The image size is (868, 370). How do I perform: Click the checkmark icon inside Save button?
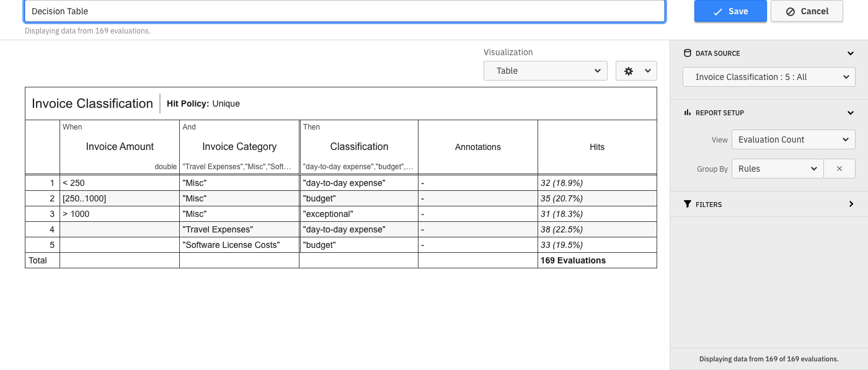[x=717, y=11]
